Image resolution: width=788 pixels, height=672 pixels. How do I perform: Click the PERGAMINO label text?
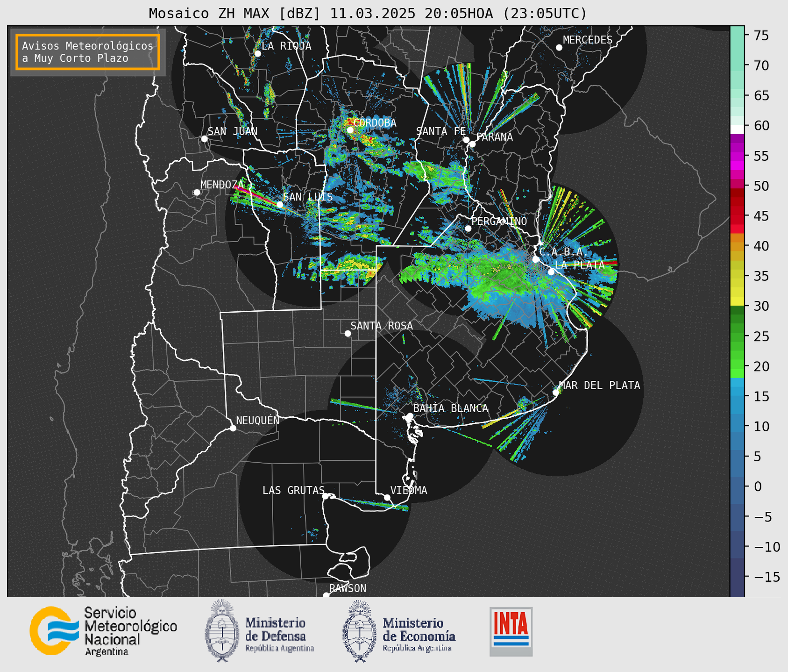pyautogui.click(x=499, y=221)
